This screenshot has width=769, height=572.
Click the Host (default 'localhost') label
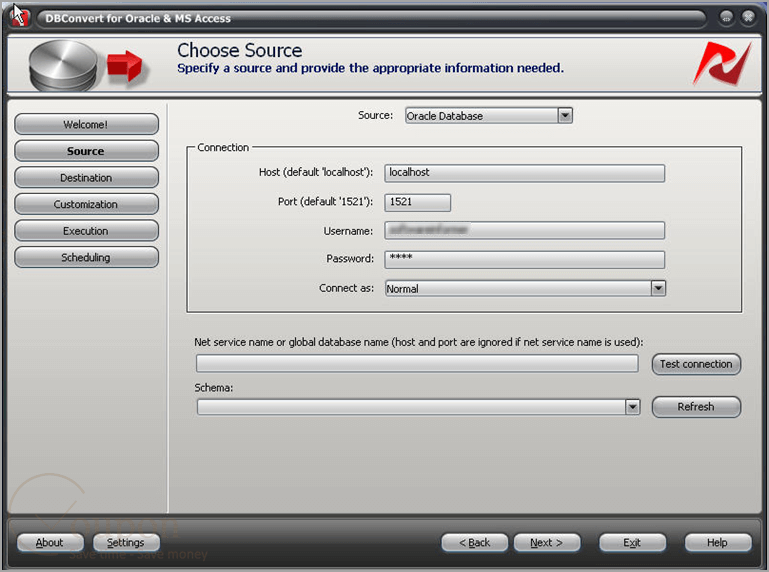pyautogui.click(x=316, y=172)
